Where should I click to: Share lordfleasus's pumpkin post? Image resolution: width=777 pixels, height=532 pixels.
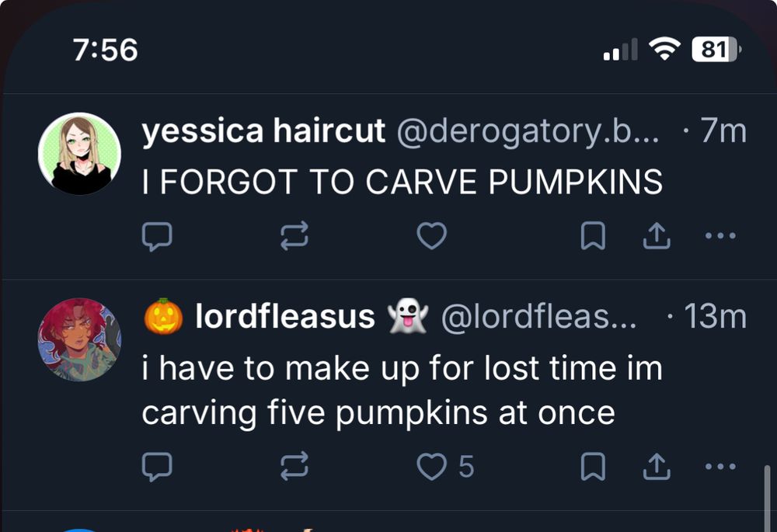(657, 467)
